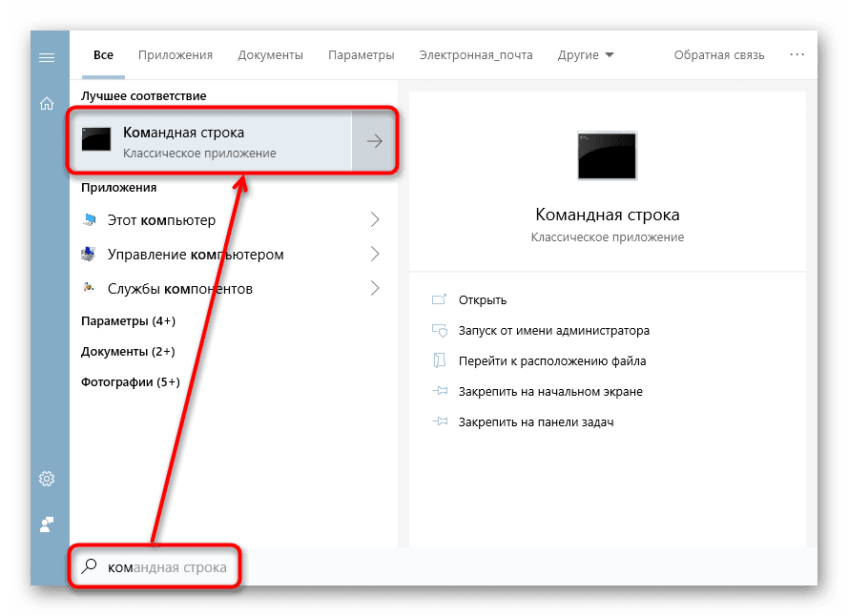This screenshot has height=616, width=848.
Task: Open Settings gear in sidebar
Action: (47, 479)
